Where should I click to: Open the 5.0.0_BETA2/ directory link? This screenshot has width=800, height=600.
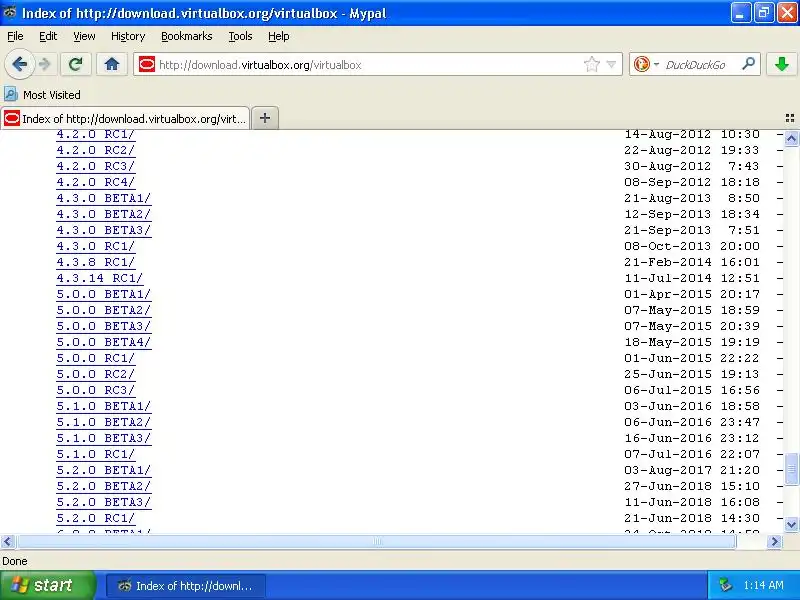pos(104,310)
